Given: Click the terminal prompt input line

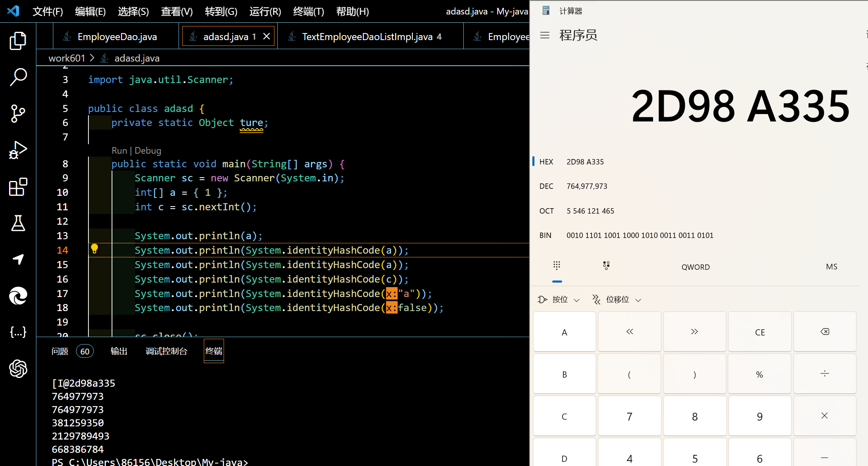Looking at the screenshot, I should click(x=150, y=461).
